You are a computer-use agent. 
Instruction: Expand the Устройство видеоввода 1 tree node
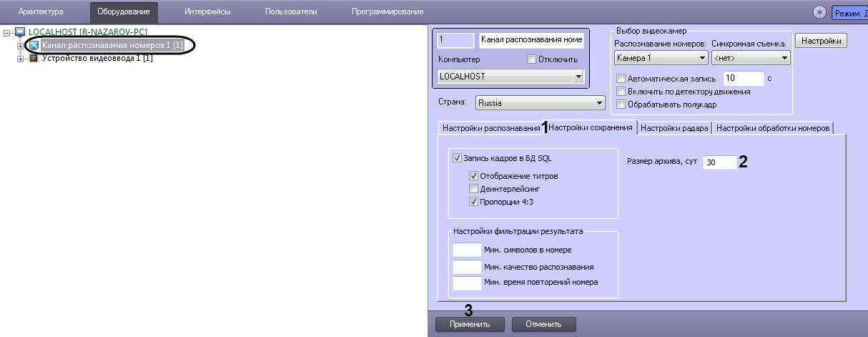[20, 59]
